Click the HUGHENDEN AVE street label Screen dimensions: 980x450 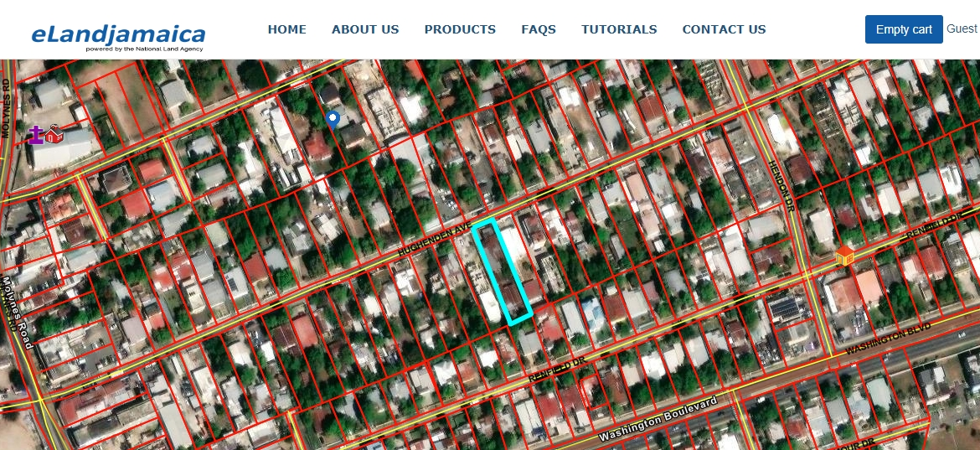[433, 241]
